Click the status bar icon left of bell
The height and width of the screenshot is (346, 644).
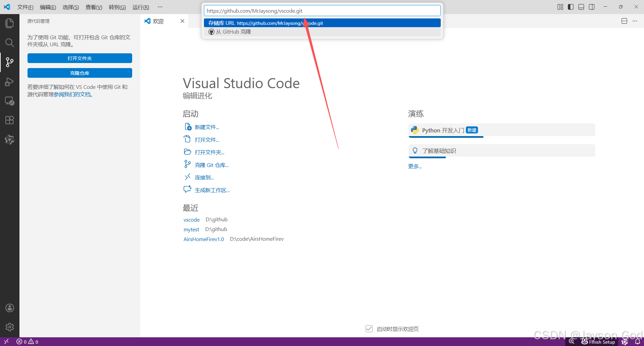[x=625, y=342]
